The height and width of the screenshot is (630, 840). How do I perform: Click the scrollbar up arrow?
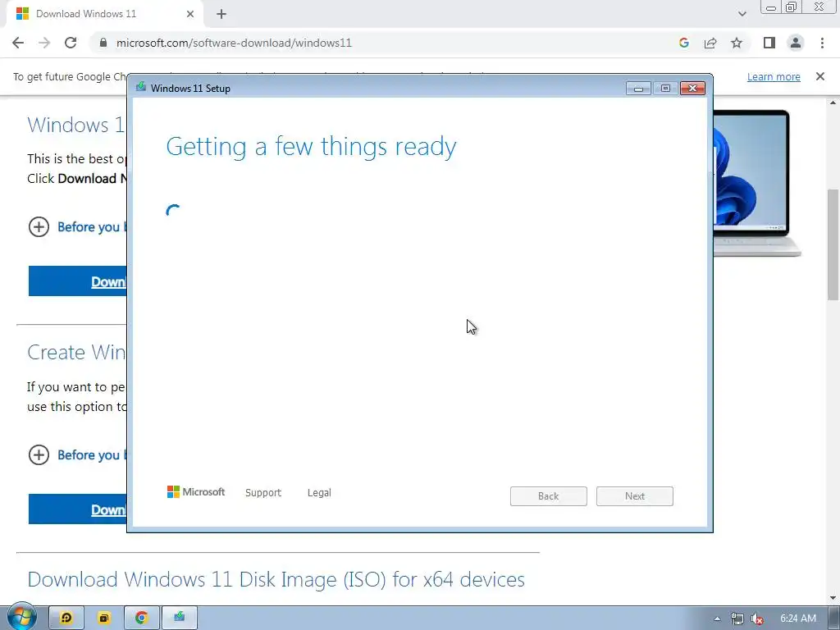tap(833, 102)
